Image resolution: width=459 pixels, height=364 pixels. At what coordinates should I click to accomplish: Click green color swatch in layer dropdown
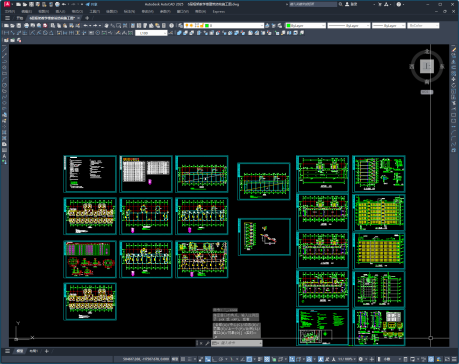[207, 25]
